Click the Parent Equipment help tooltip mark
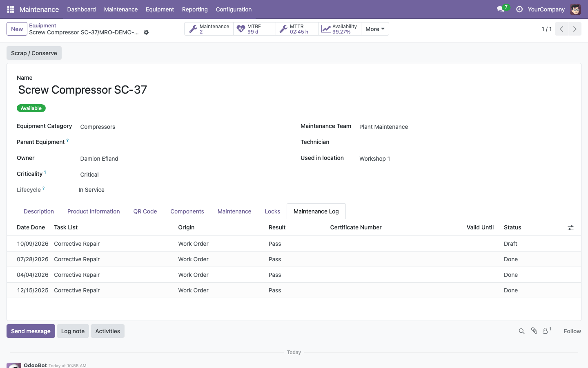 click(67, 140)
